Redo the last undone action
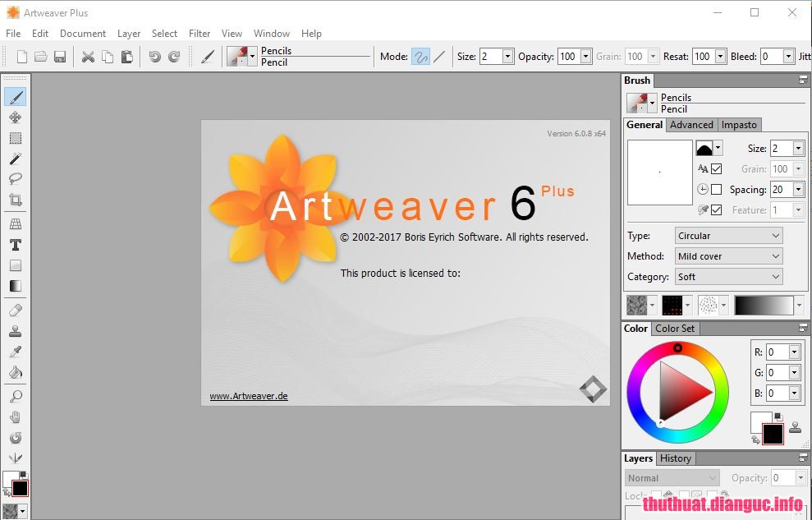The image size is (812, 520). [x=174, y=57]
